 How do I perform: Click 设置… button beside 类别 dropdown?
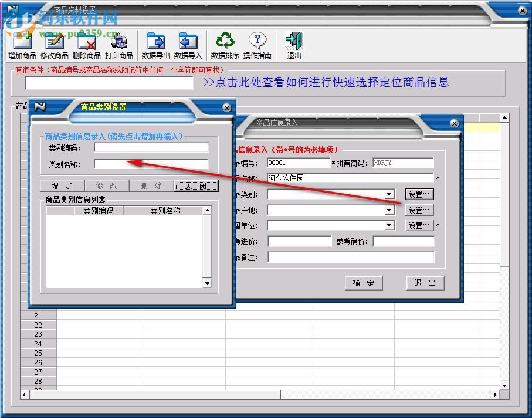(x=419, y=194)
